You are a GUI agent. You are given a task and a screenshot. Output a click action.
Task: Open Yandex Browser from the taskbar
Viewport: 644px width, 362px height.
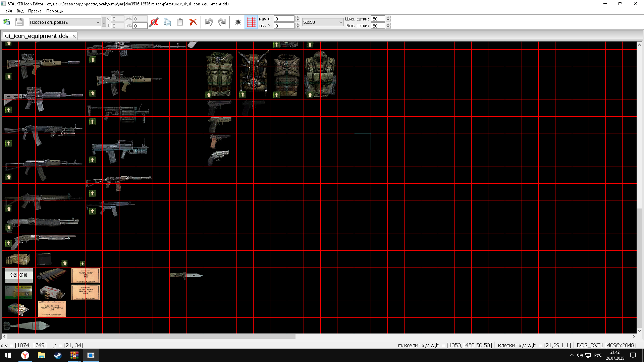pos(25,355)
